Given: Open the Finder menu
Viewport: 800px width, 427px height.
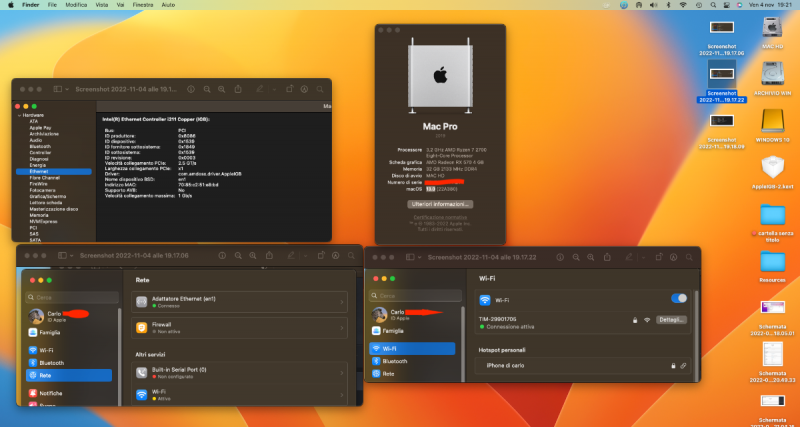Looking at the screenshot, I should click(x=31, y=5).
